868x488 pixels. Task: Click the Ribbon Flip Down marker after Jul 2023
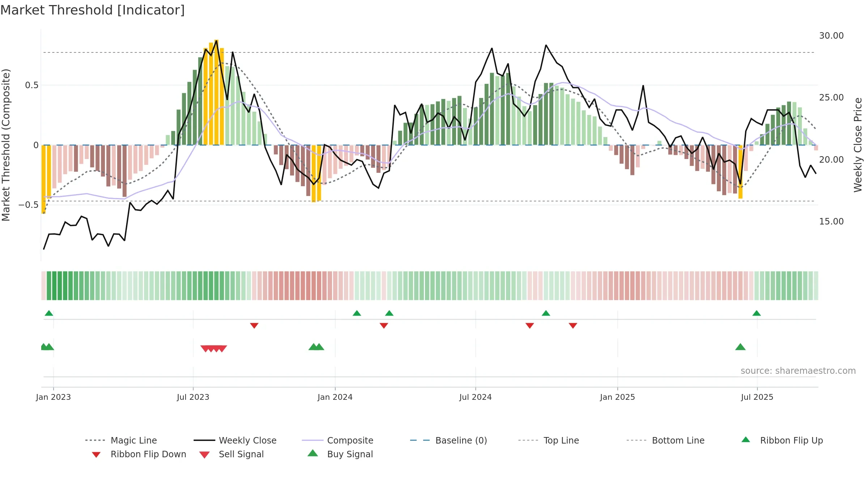point(254,326)
